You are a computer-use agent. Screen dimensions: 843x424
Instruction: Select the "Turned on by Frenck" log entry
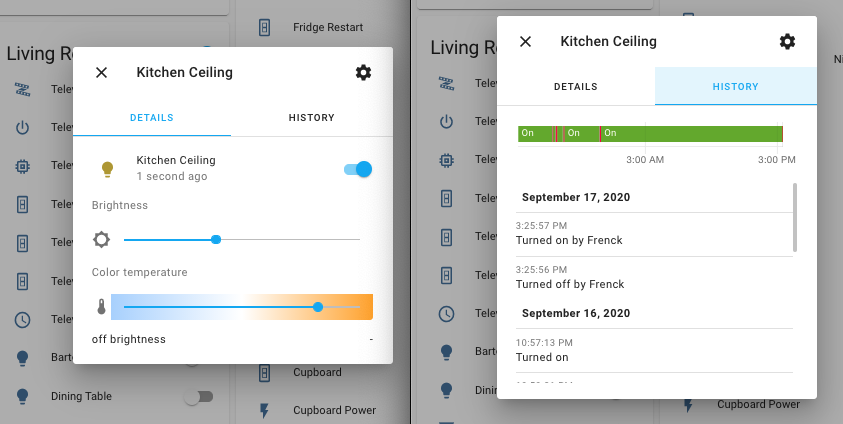click(x=569, y=240)
